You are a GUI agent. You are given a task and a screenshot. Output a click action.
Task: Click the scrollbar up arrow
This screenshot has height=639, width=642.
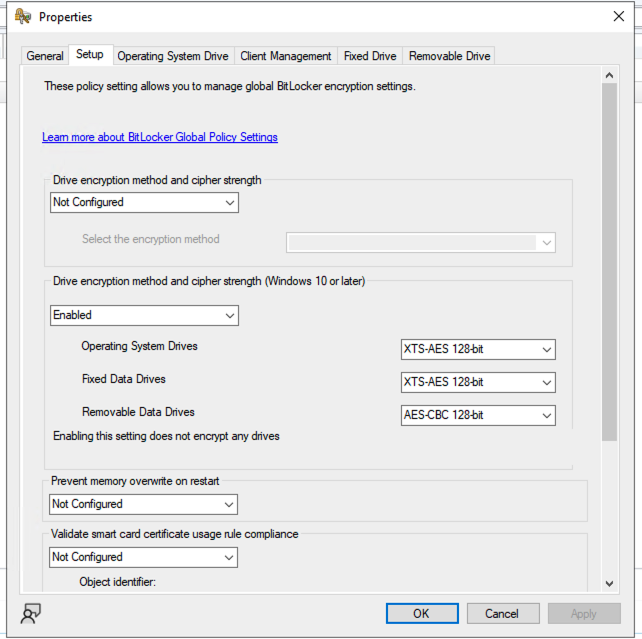click(x=609, y=75)
